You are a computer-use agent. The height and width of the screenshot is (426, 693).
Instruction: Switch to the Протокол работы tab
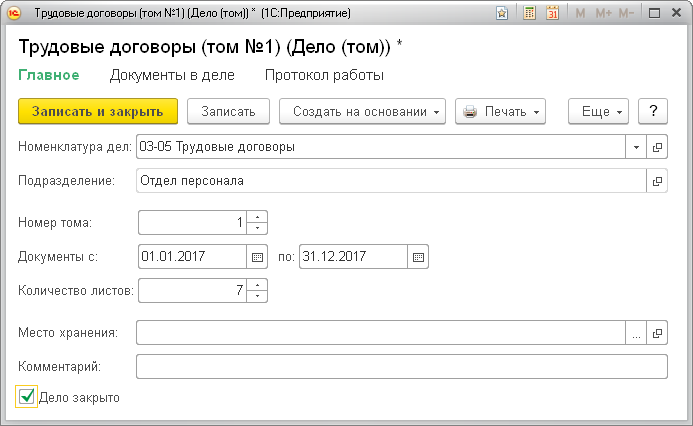[x=324, y=75]
